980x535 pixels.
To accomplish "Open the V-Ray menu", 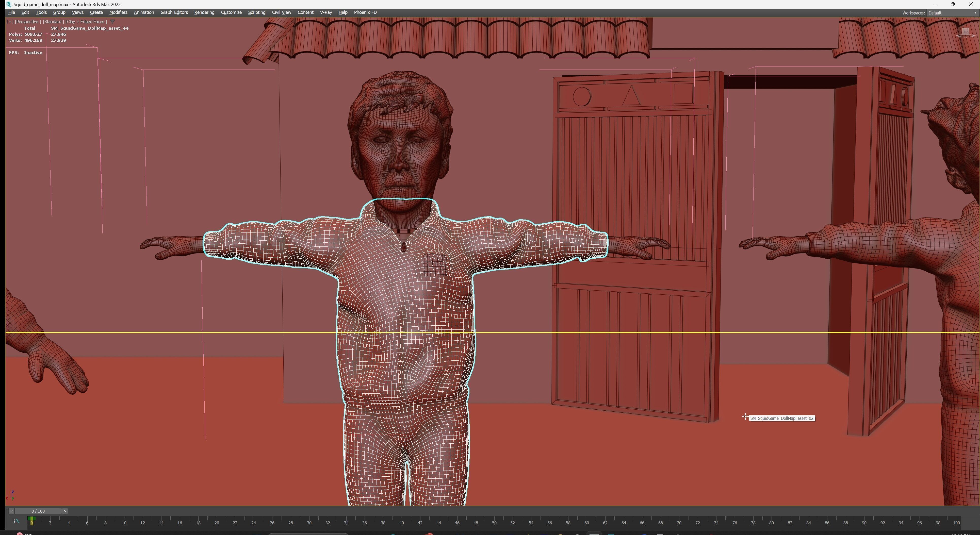I will (326, 12).
